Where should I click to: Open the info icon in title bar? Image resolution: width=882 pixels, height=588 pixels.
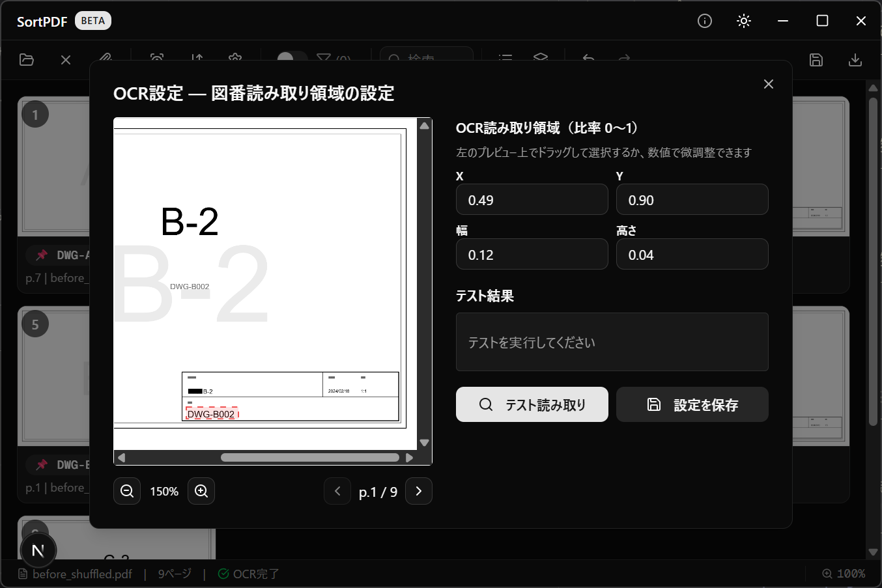click(x=705, y=21)
